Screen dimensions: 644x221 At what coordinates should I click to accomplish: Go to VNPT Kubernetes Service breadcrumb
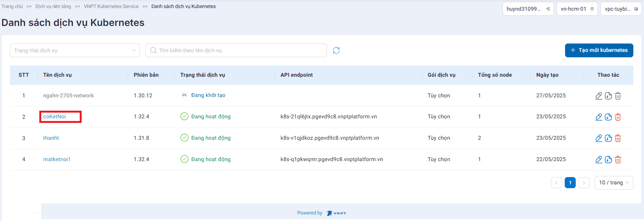coord(111,6)
